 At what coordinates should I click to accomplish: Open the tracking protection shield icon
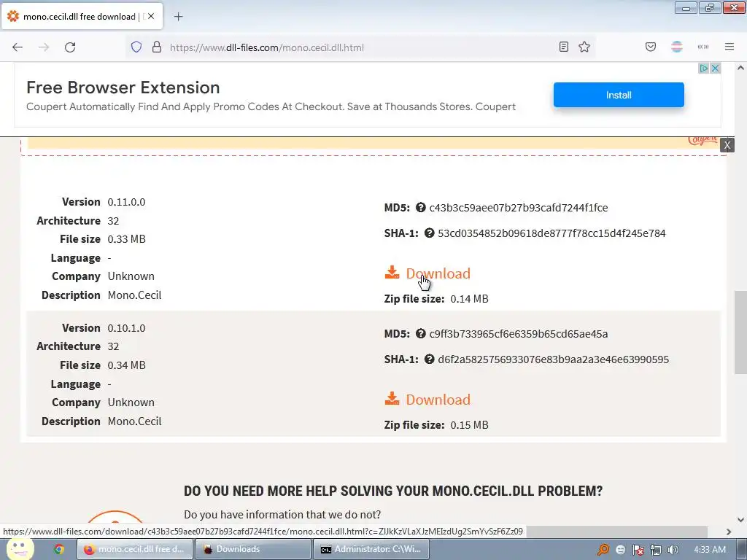tap(136, 47)
